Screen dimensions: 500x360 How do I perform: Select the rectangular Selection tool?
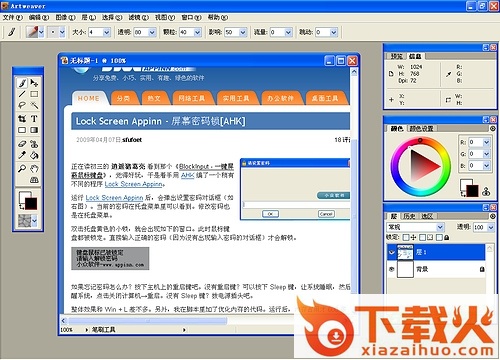coord(34,94)
